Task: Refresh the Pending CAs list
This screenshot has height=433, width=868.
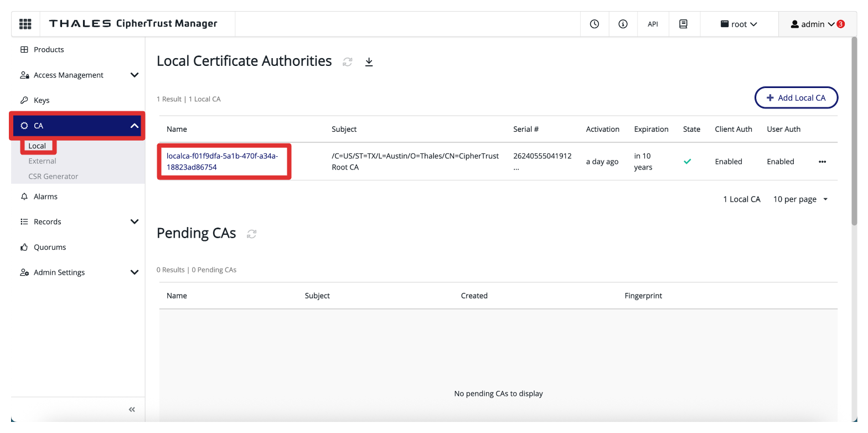Action: click(x=252, y=234)
